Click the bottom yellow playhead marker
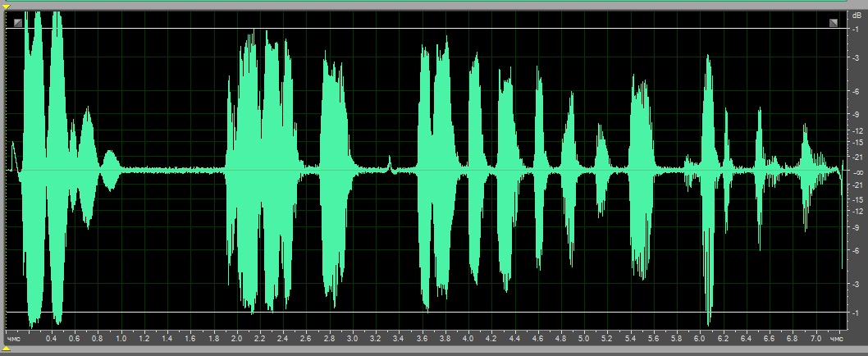The image size is (868, 356). tap(7, 350)
